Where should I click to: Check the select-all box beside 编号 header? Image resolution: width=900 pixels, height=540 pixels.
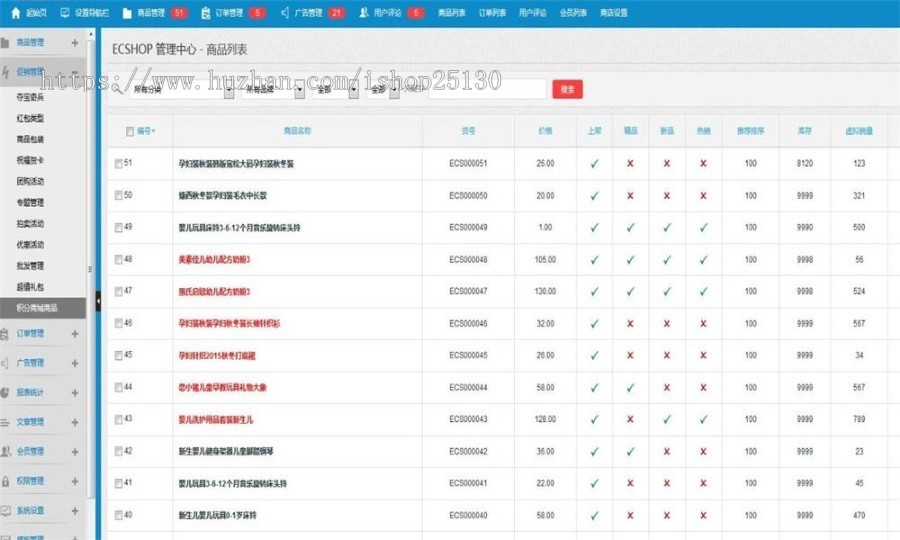[x=130, y=131]
